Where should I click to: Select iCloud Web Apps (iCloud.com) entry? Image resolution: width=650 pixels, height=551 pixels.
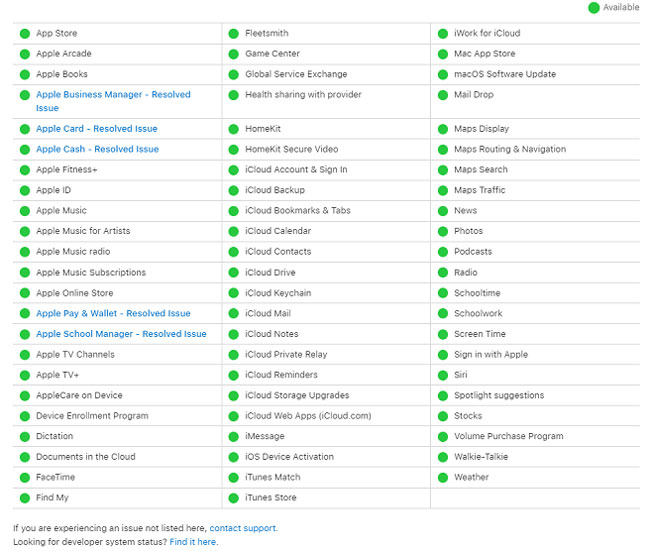[308, 416]
